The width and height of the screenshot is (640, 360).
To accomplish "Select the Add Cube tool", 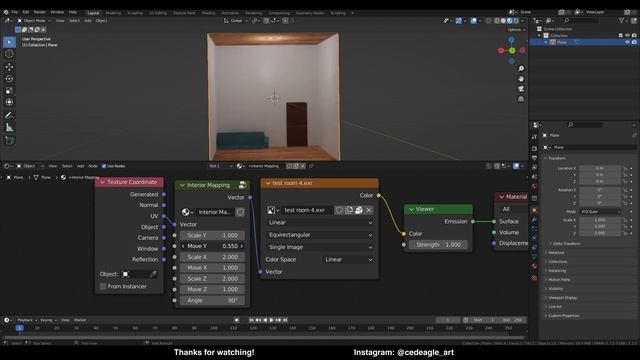I will click(x=9, y=141).
